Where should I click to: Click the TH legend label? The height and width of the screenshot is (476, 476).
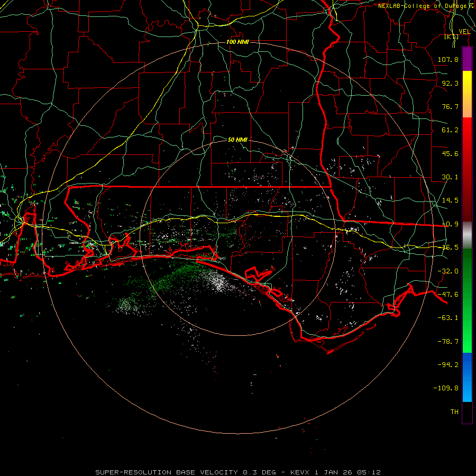click(454, 412)
